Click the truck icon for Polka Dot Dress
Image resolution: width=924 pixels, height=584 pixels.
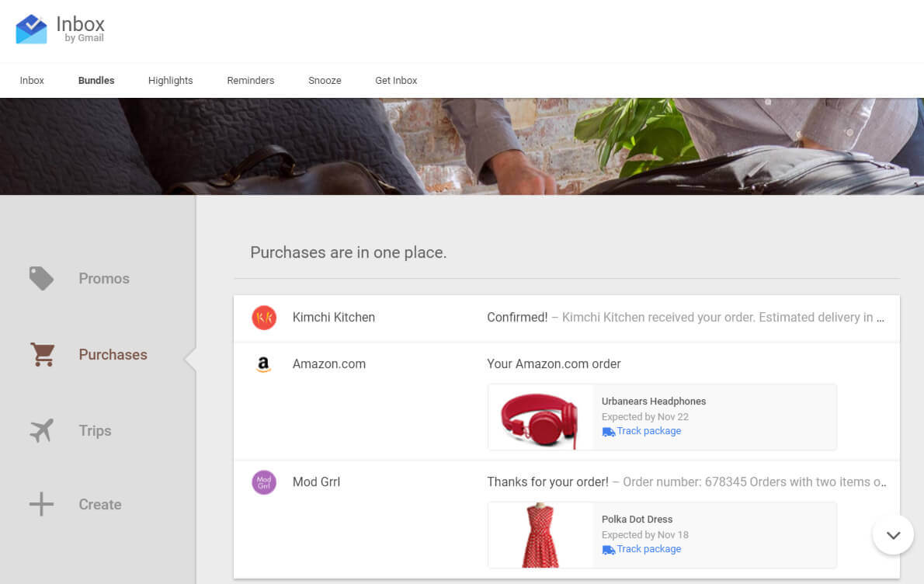[x=608, y=550]
